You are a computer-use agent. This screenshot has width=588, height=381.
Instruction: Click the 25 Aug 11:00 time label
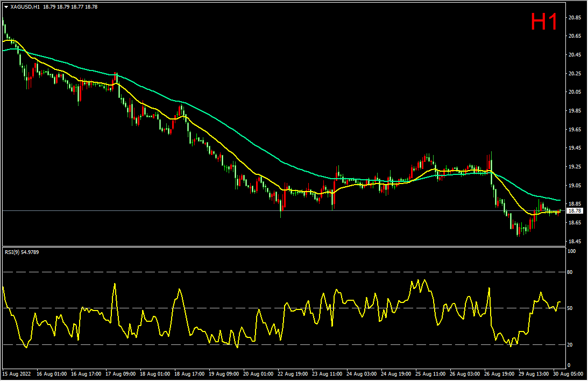pos(430,374)
